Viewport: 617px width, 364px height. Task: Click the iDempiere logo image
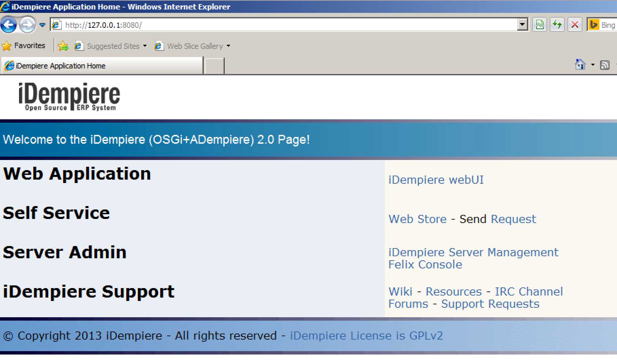point(69,97)
